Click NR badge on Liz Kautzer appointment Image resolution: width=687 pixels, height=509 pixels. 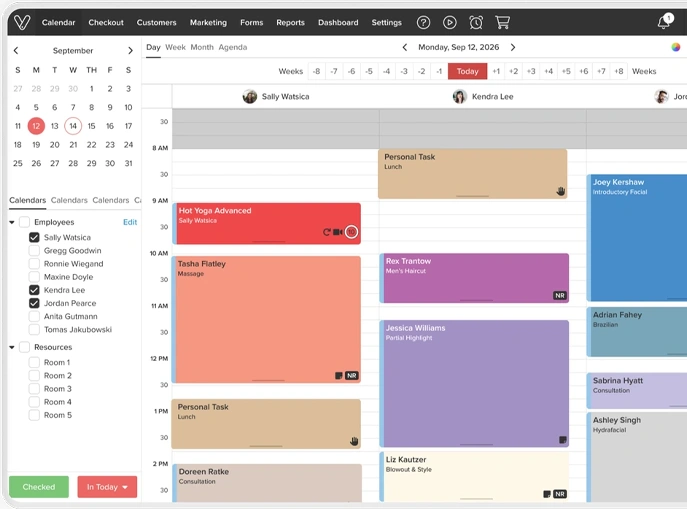tap(560, 494)
